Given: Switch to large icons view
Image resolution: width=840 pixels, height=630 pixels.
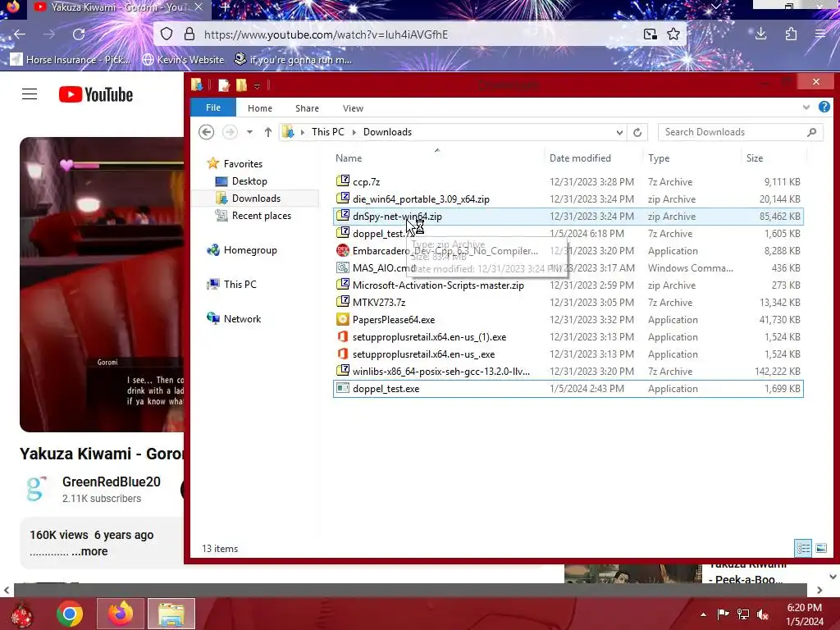Looking at the screenshot, I should pyautogui.click(x=820, y=548).
